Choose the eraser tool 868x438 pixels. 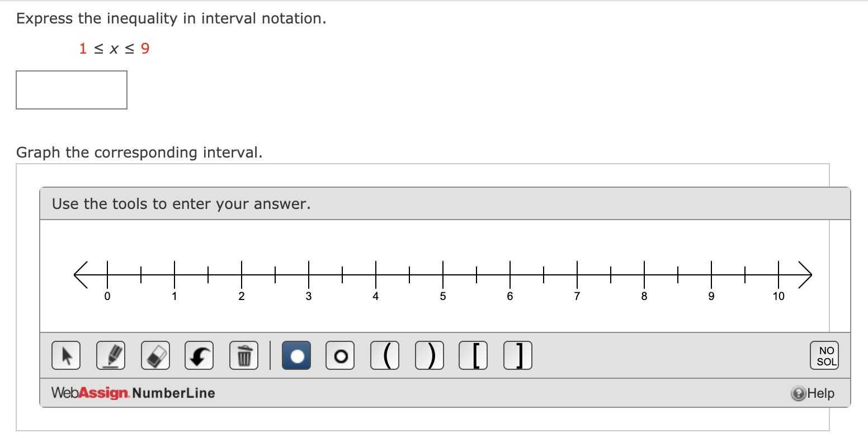click(x=155, y=355)
